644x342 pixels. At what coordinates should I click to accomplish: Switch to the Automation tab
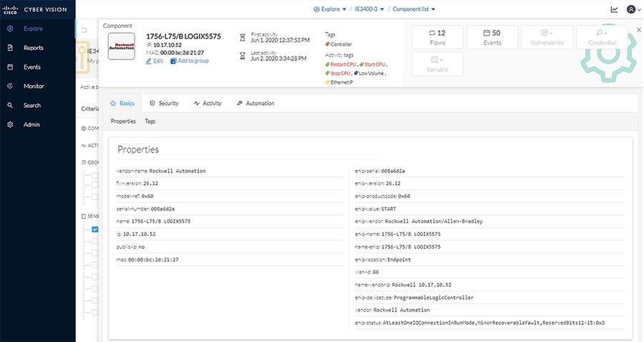pos(255,104)
